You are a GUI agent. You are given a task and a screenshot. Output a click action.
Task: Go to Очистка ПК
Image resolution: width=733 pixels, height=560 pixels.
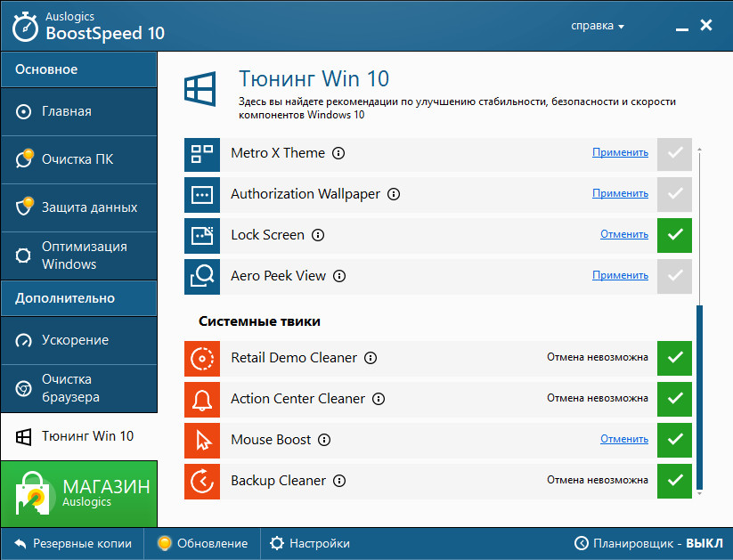point(79,160)
